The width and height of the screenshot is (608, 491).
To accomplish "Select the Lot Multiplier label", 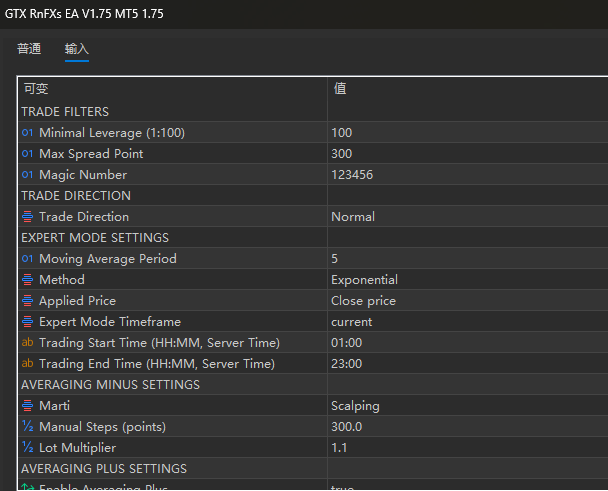I will 78,447.
